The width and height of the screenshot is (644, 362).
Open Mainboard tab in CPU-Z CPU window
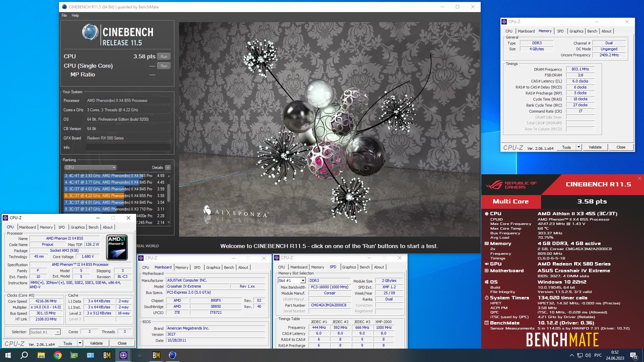tap(28, 227)
